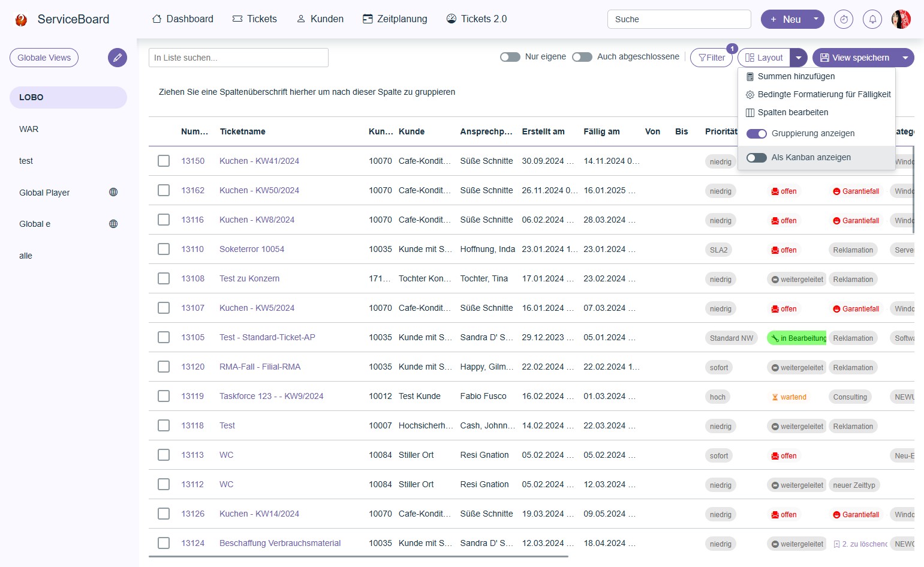The image size is (924, 567).
Task: Open the user profile avatar
Action: (x=901, y=19)
